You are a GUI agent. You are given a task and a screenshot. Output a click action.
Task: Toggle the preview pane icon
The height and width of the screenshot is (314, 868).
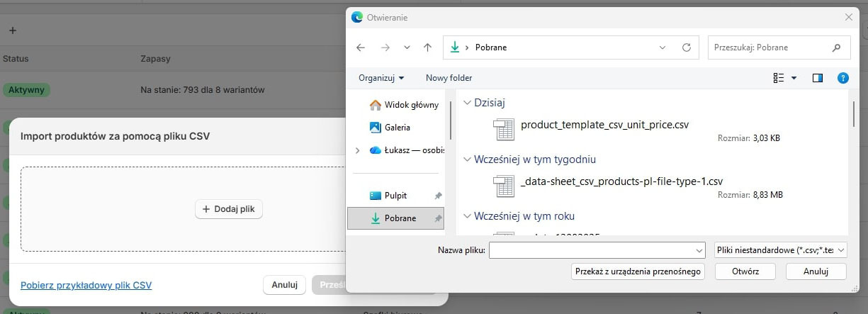[817, 78]
